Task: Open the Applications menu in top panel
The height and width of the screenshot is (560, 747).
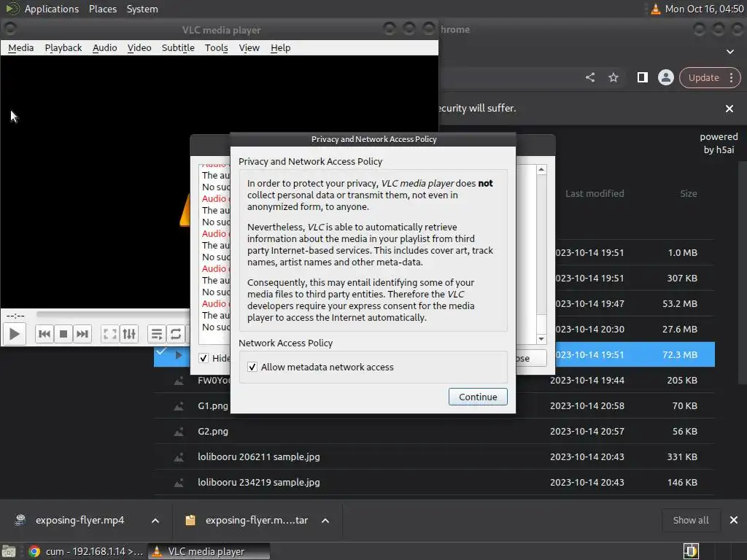Action: click(52, 9)
